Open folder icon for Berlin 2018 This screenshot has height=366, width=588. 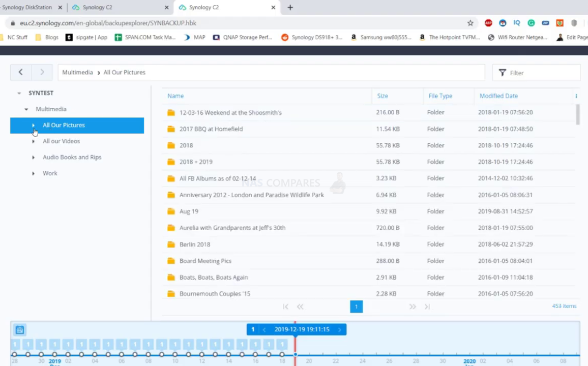[171, 244]
